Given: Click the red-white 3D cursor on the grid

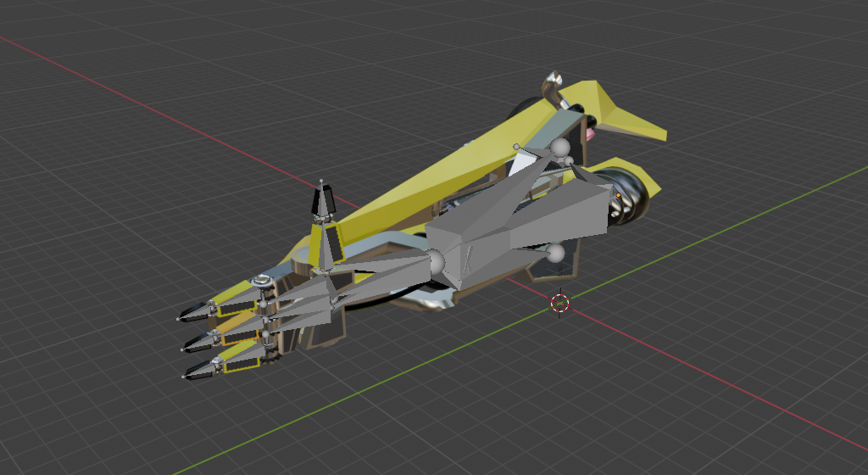Looking at the screenshot, I should (559, 303).
